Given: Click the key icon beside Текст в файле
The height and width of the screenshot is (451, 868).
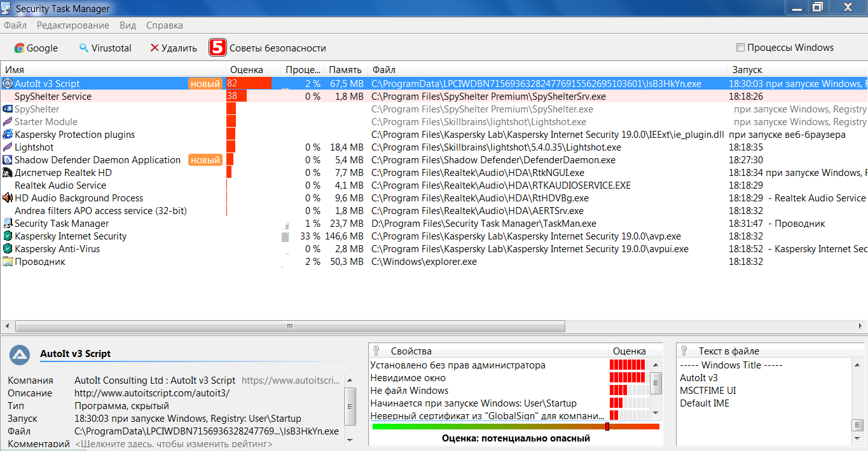Looking at the screenshot, I should (x=684, y=351).
